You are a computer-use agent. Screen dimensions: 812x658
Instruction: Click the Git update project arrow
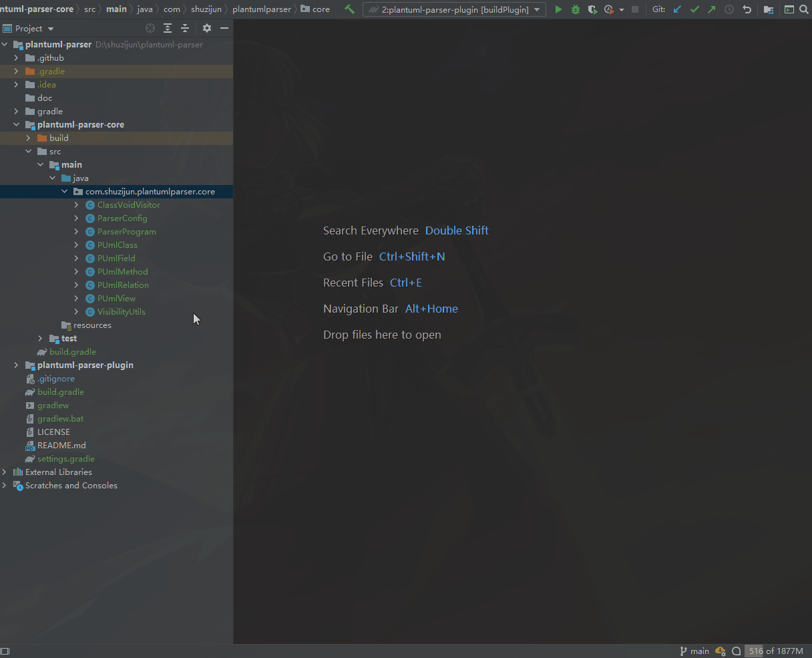point(677,9)
